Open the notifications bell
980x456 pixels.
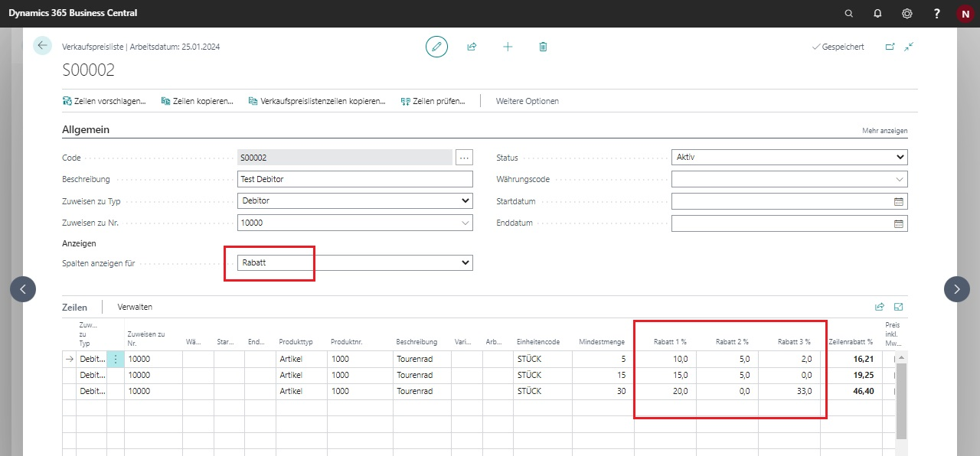(x=877, y=14)
